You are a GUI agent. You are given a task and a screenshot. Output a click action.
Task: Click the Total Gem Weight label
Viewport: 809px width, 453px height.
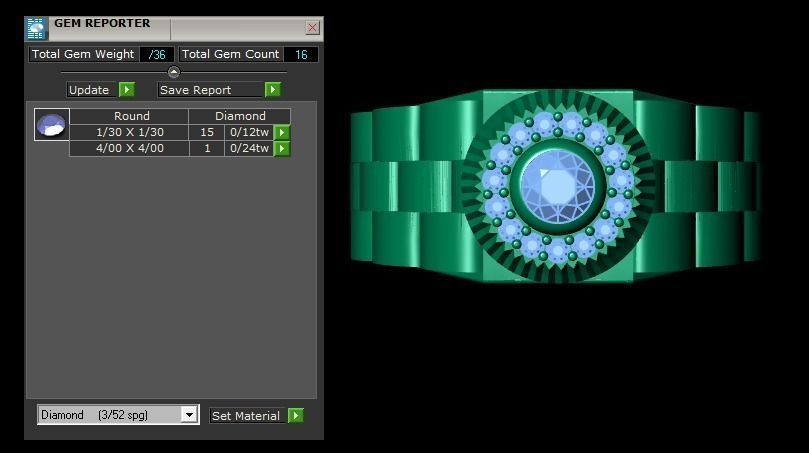click(83, 54)
